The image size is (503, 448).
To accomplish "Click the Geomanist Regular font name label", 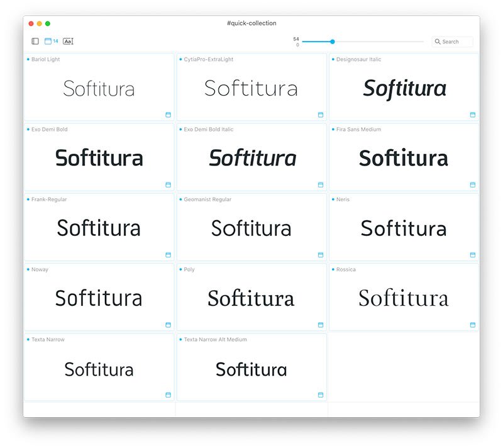I will point(207,199).
